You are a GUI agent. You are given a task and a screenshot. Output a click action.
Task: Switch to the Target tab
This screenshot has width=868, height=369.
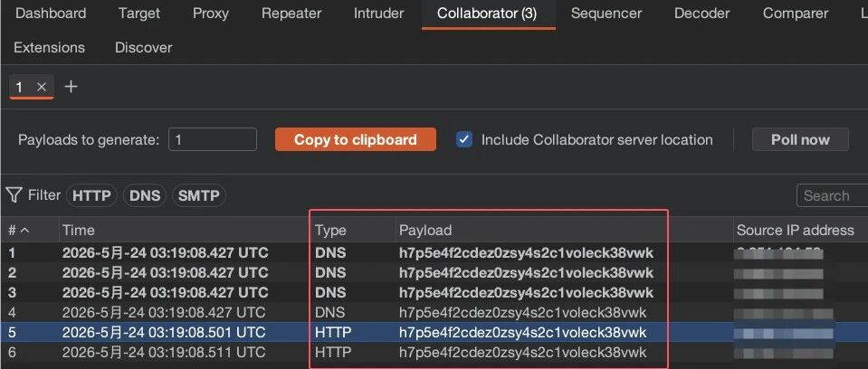(139, 14)
